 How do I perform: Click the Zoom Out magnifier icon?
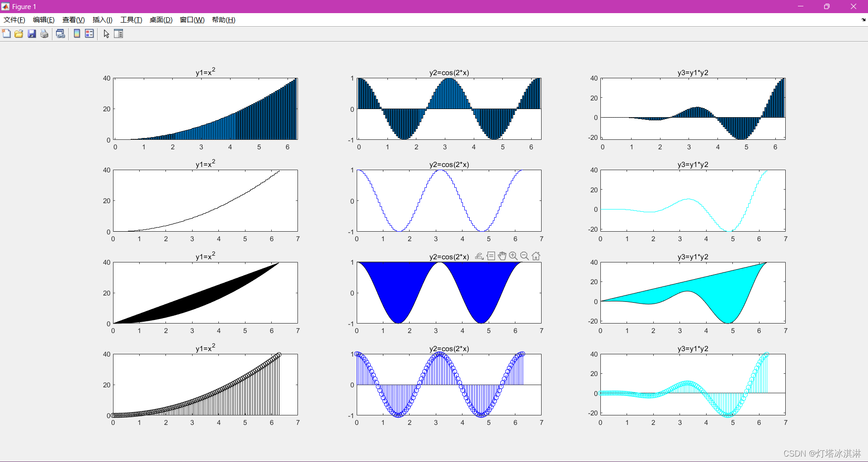pyautogui.click(x=524, y=256)
